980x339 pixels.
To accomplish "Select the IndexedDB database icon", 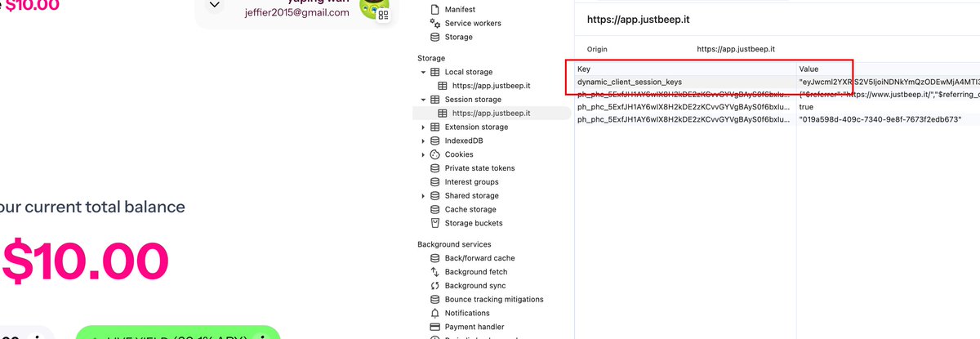I will click(435, 141).
